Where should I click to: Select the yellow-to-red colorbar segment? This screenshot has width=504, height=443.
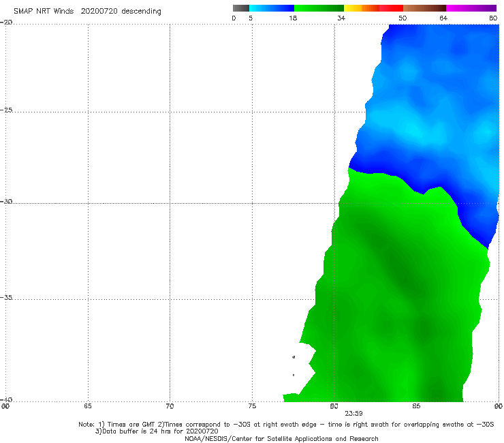pyautogui.click(x=373, y=8)
